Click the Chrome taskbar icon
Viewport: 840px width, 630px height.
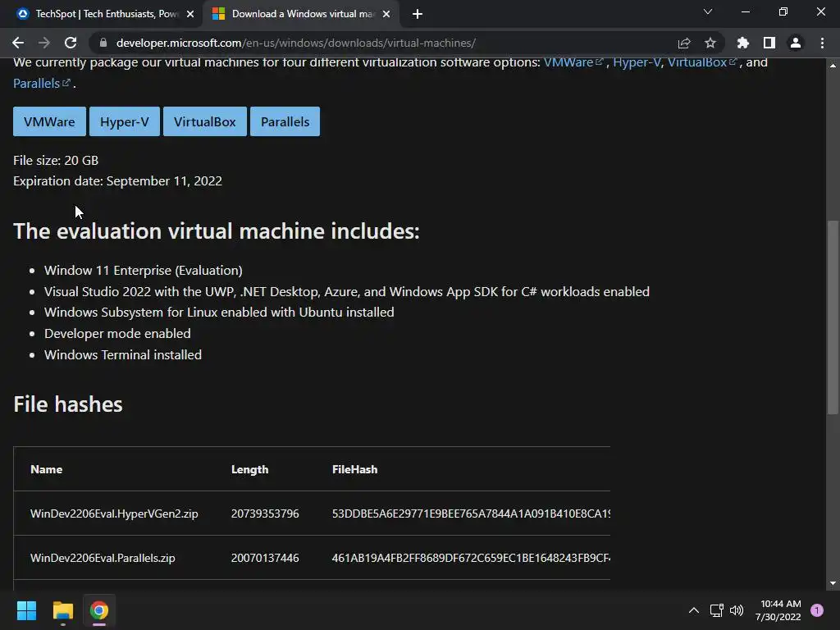click(x=99, y=610)
